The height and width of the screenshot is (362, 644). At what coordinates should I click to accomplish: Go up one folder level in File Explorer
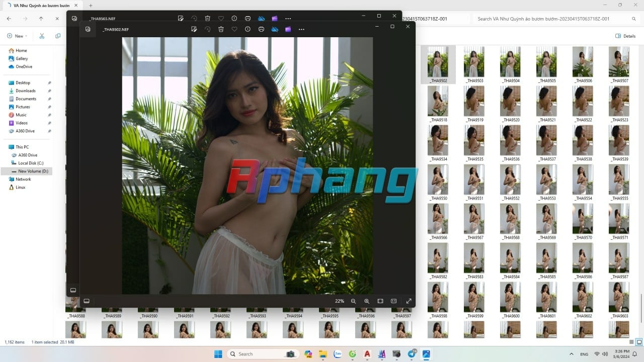41,19
